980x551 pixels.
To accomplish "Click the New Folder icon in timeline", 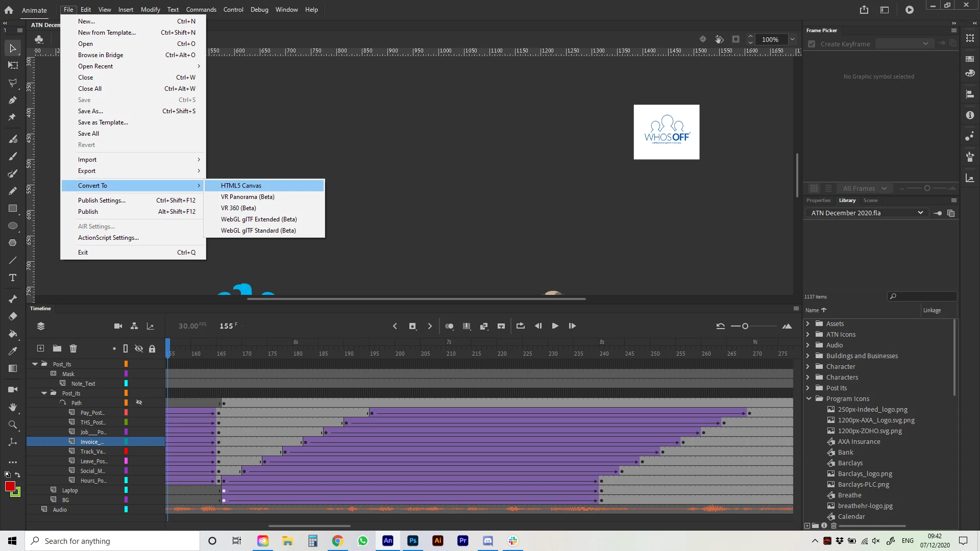I will pos(57,348).
